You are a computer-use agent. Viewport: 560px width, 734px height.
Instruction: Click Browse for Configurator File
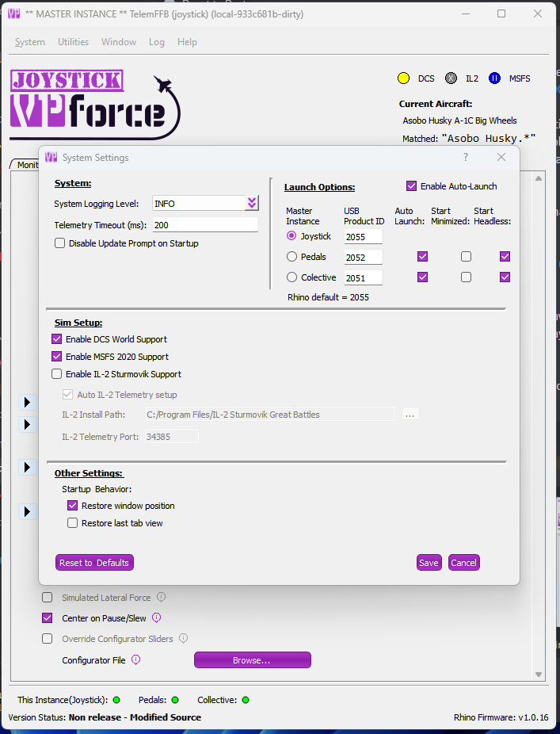253,660
